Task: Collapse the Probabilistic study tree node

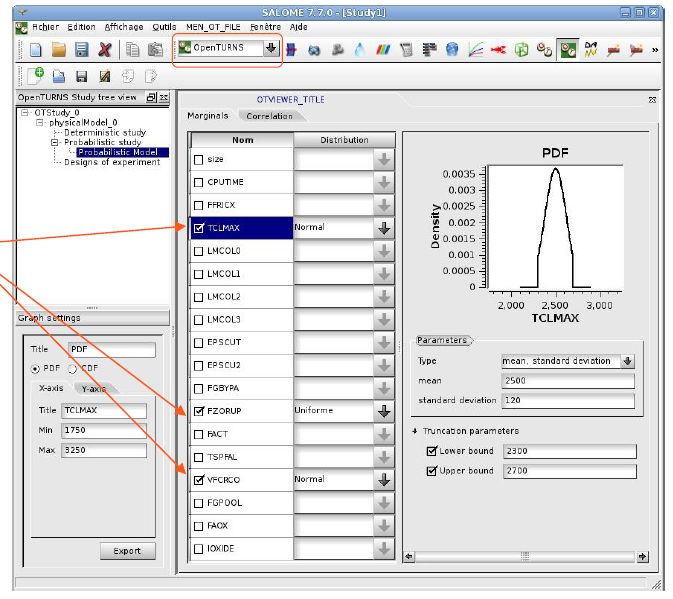Action: tap(55, 142)
